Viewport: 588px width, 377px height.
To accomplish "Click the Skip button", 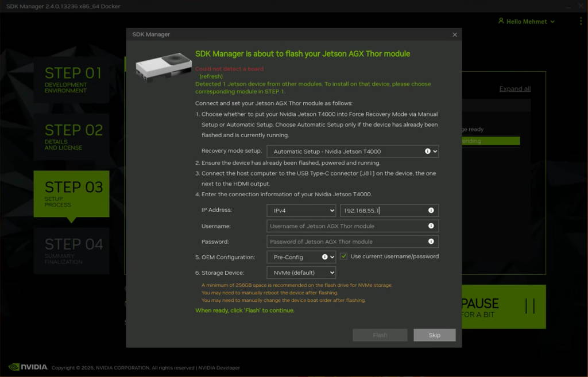I will point(434,335).
